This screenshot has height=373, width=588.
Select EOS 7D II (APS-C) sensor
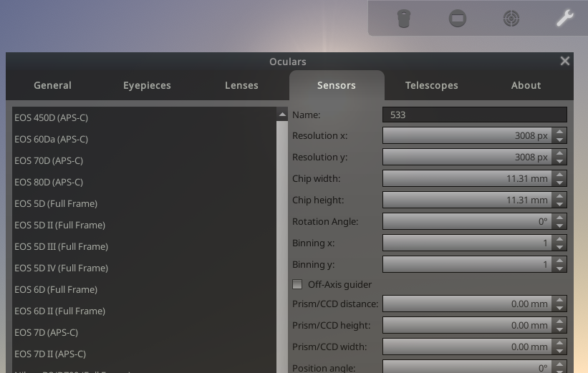pyautogui.click(x=144, y=354)
